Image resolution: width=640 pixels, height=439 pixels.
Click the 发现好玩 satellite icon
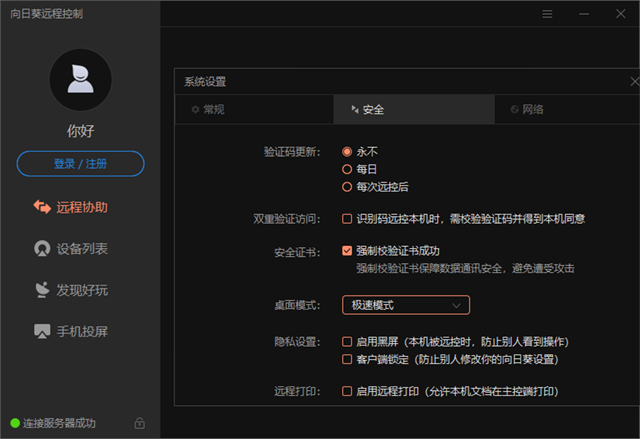tap(42, 290)
